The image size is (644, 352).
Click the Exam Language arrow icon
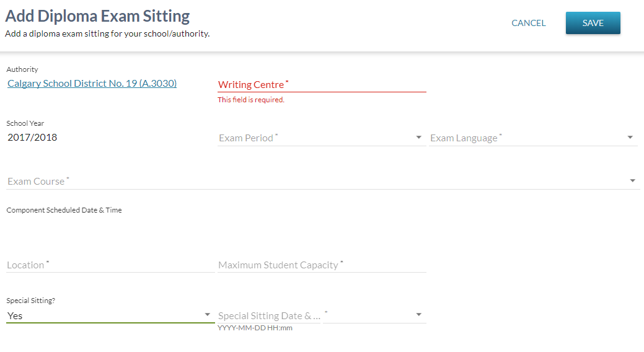(630, 138)
